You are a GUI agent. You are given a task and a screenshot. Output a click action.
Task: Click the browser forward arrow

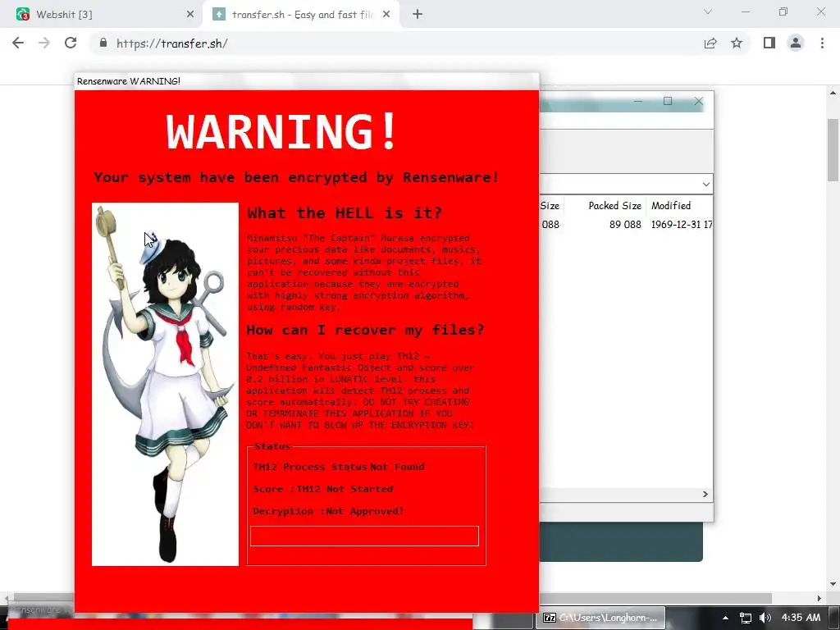click(x=44, y=43)
